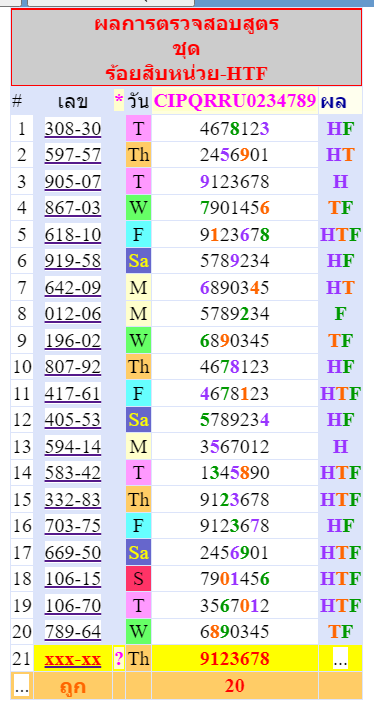Click the 703-75 link

73,526
